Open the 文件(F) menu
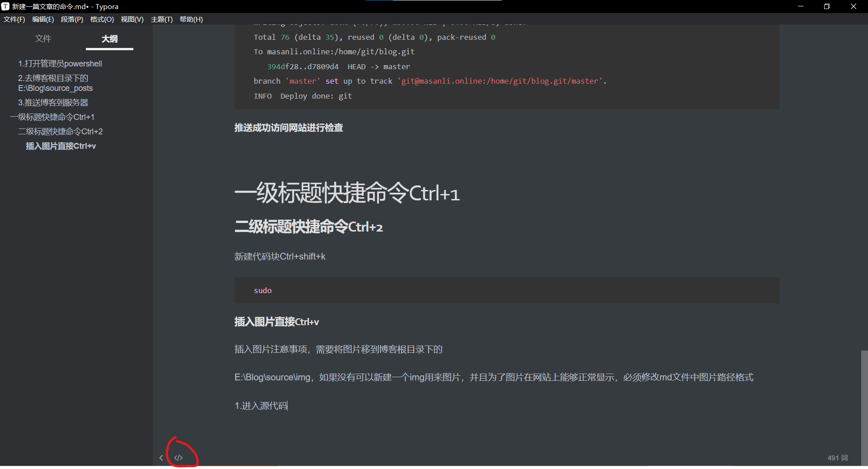This screenshot has height=469, width=868. click(x=14, y=19)
